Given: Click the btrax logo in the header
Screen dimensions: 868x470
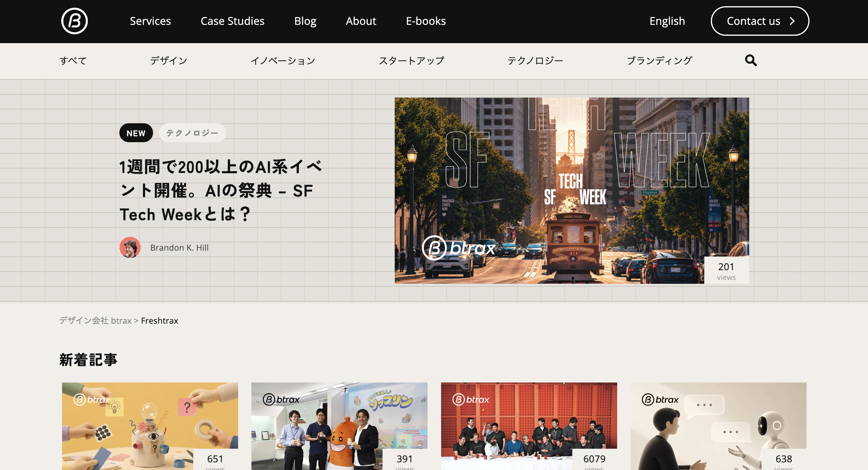Looking at the screenshot, I should pyautogui.click(x=74, y=21).
